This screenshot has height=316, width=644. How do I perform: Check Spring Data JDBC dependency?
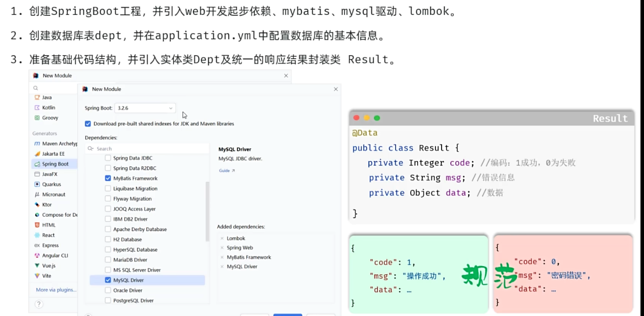click(108, 158)
